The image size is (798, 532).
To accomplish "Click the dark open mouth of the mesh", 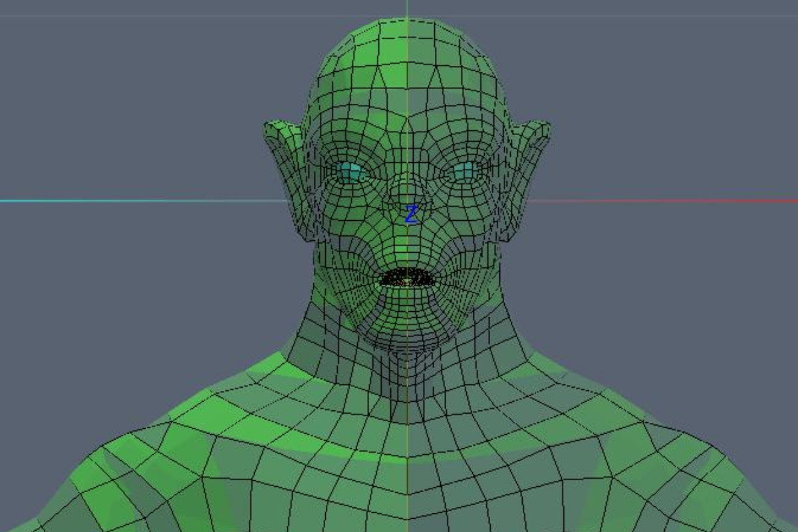I will click(x=407, y=277).
